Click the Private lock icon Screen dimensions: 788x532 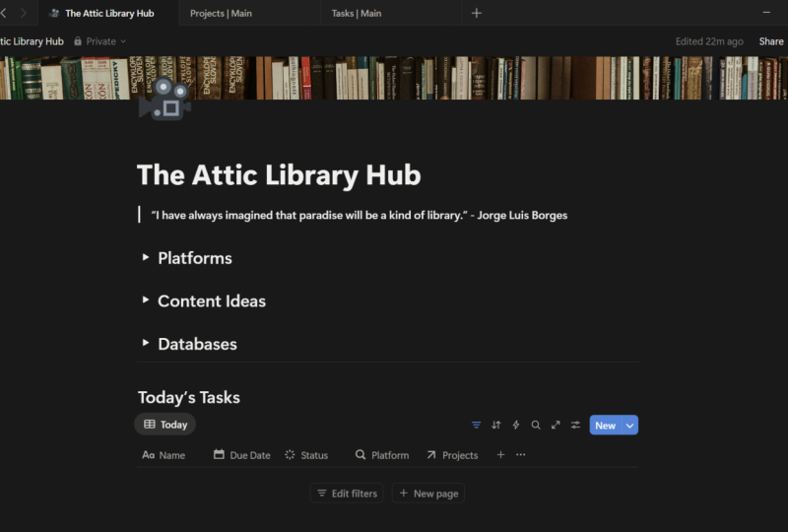point(78,41)
